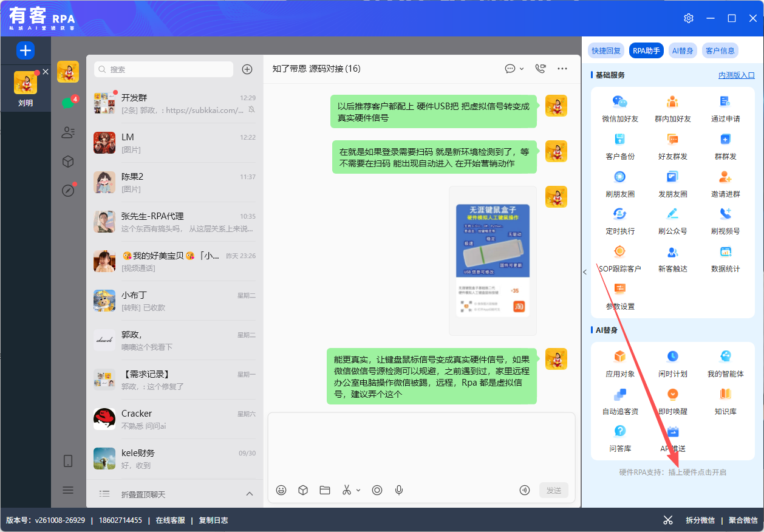Switch to 快捷回复 tab
Image resolution: width=764 pixels, height=532 pixels.
(607, 51)
